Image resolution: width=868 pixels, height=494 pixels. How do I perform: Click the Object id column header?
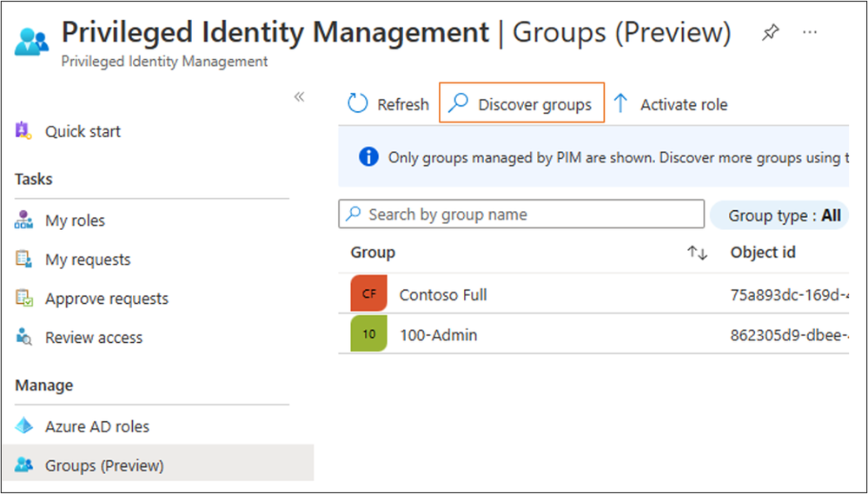click(763, 253)
